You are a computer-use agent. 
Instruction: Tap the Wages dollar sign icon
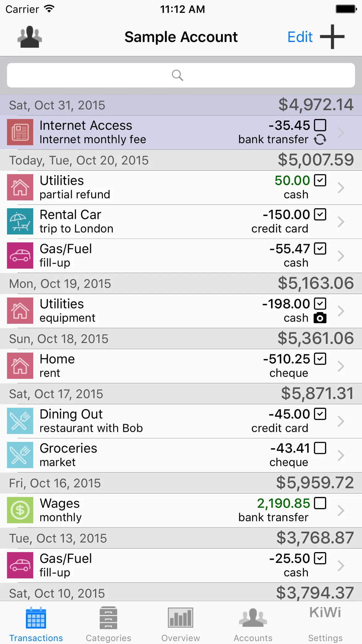(20, 510)
